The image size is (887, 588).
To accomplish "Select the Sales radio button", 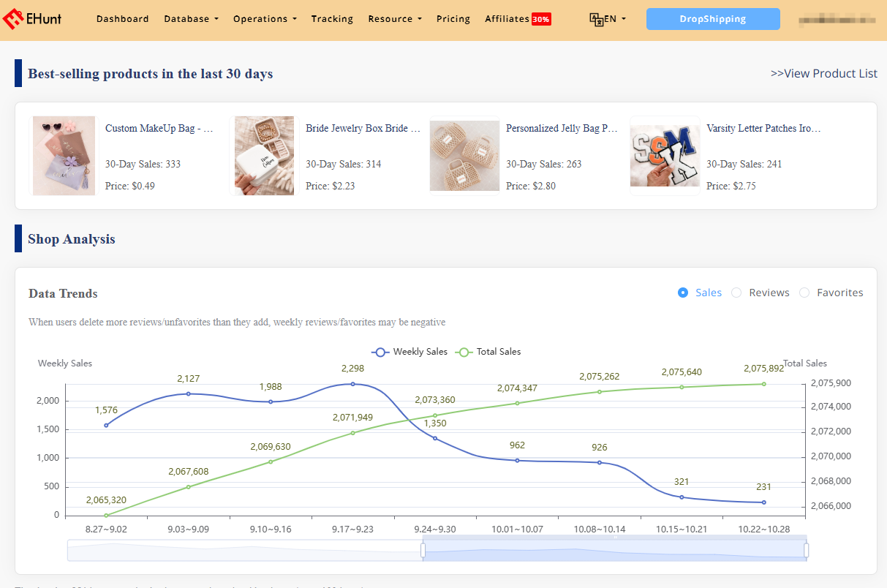I will click(684, 292).
